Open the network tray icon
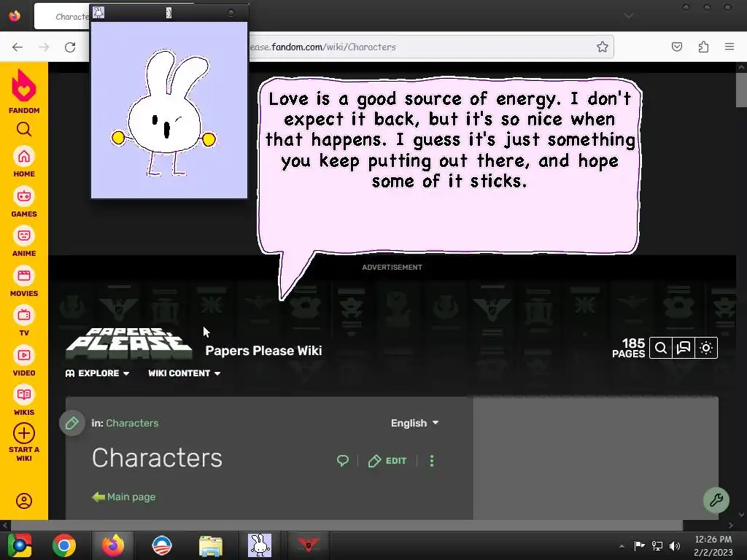This screenshot has width=747, height=560. 657,545
